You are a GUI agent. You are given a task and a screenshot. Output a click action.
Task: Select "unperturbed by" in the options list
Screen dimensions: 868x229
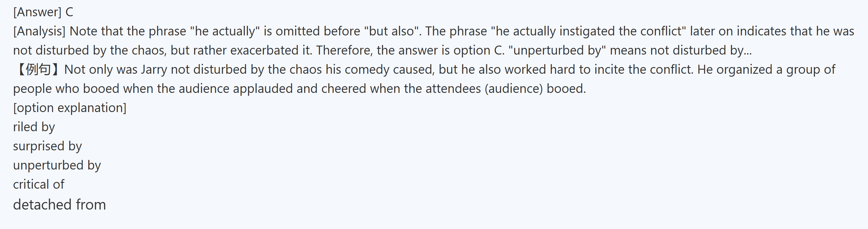(57, 166)
